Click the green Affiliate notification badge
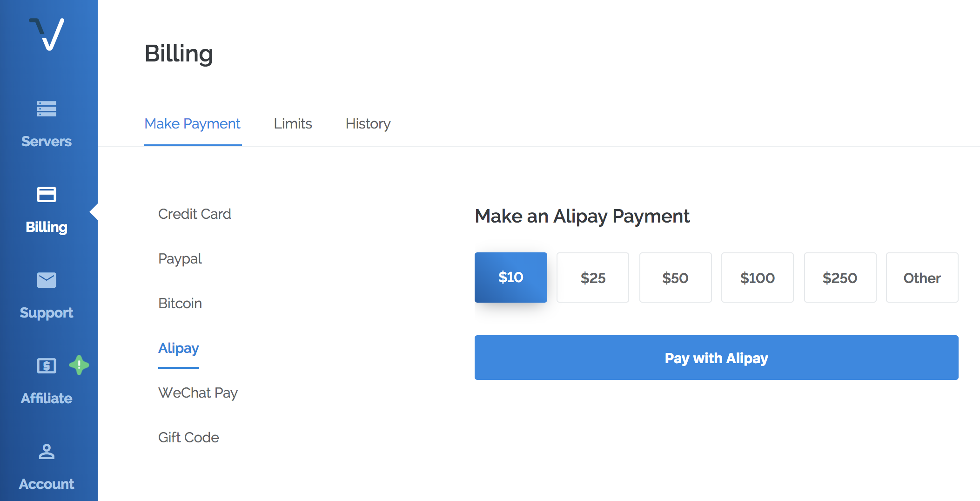 point(79,365)
